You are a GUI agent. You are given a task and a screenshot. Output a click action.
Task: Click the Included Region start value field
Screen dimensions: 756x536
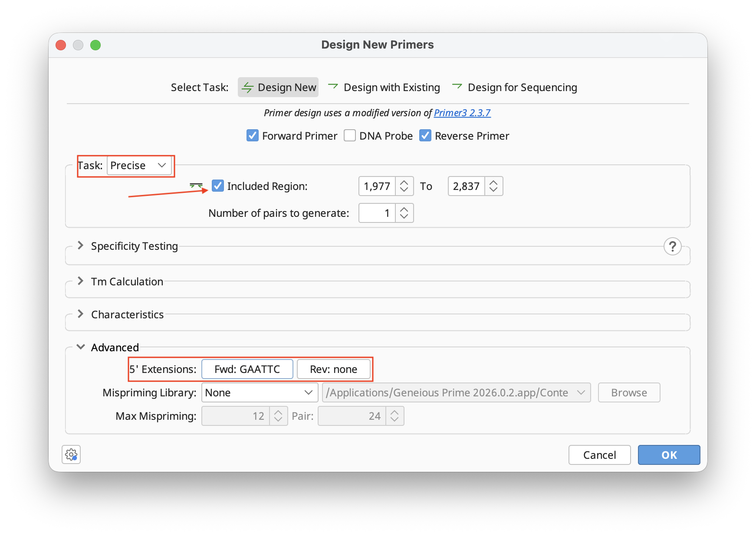tap(377, 186)
